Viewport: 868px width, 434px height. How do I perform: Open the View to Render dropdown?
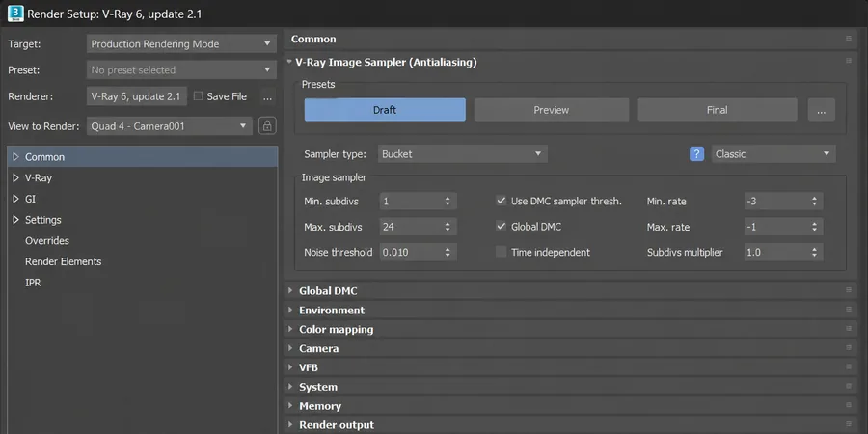(x=170, y=126)
